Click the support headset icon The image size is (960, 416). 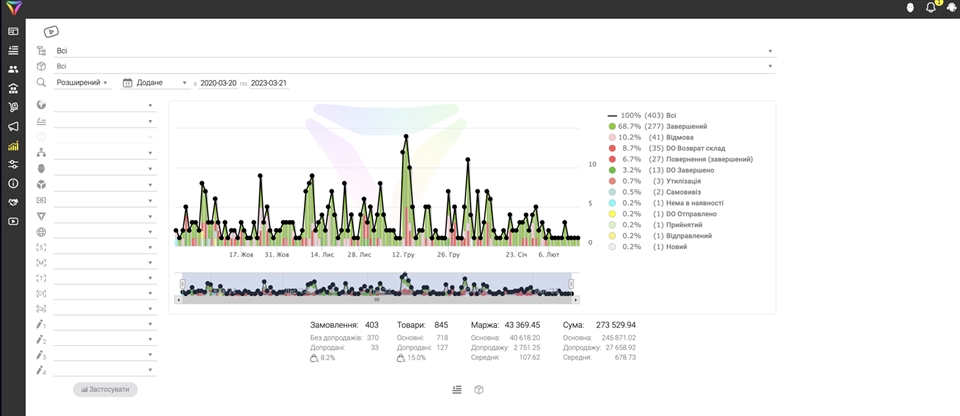[951, 8]
